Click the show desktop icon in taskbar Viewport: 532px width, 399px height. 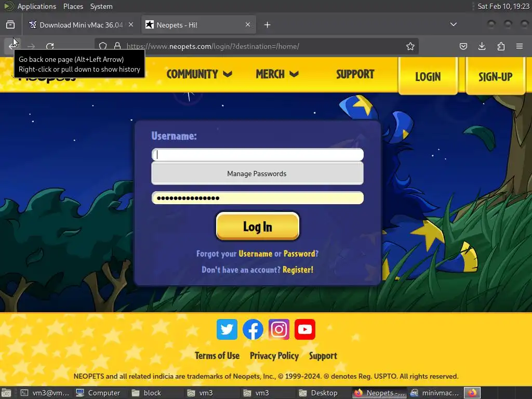coord(6,393)
